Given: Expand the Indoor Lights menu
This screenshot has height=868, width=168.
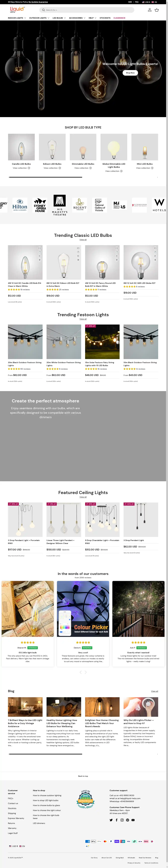Looking at the screenshot, I should [x=17, y=18].
